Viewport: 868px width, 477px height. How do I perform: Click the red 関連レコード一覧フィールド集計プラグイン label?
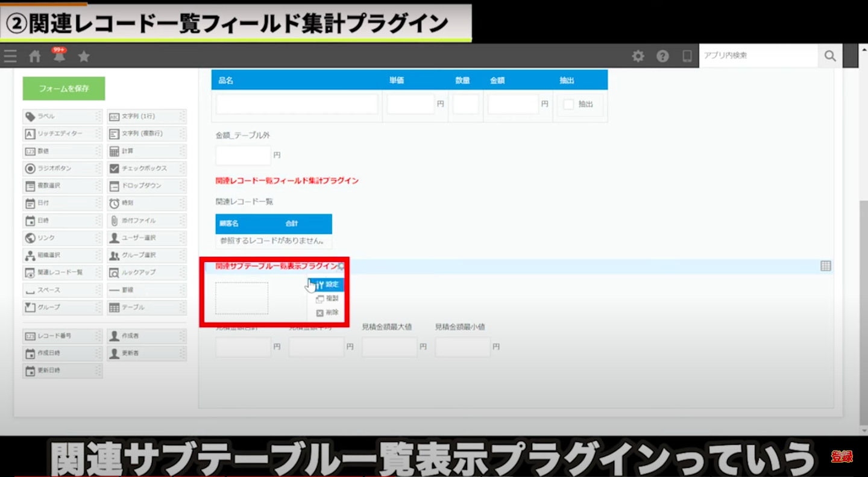(287, 181)
